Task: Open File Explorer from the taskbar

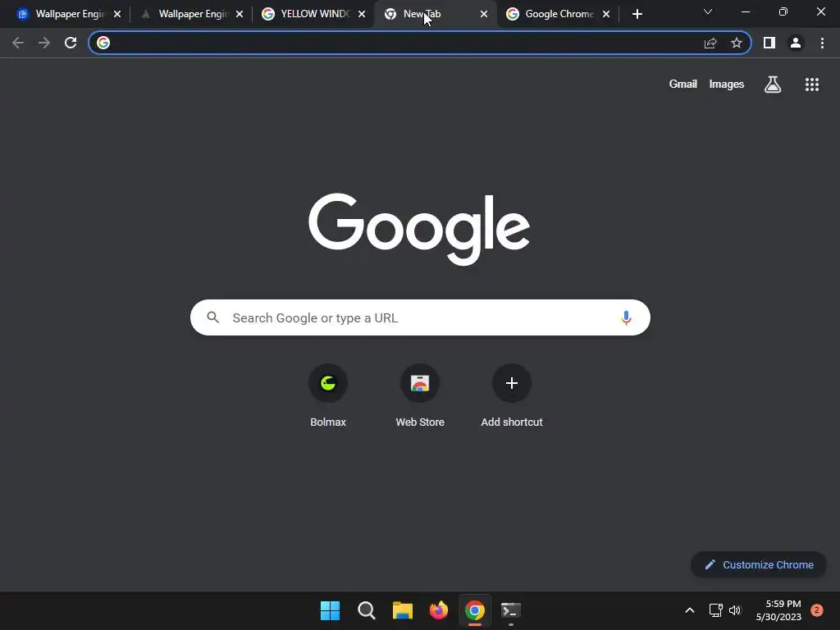Action: coord(402,610)
